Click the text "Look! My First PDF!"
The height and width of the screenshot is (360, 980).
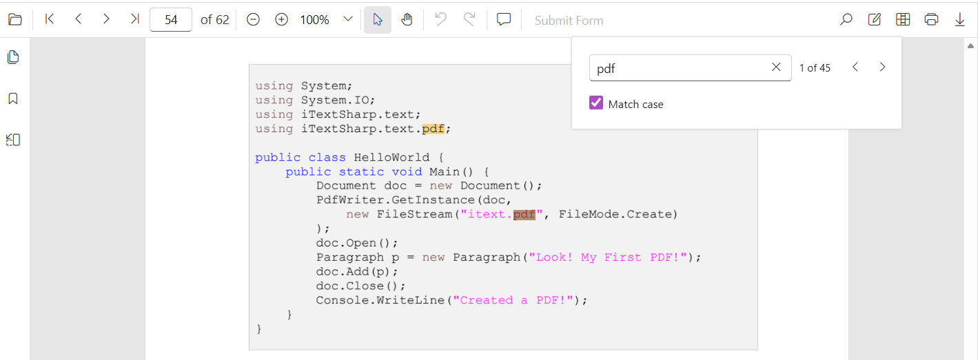coord(608,257)
